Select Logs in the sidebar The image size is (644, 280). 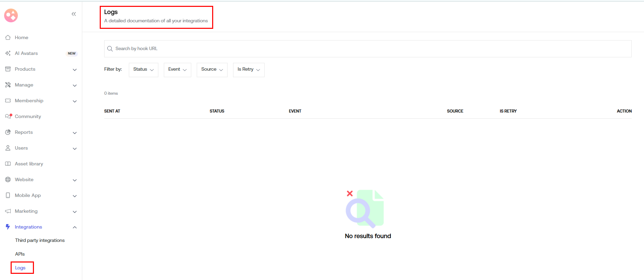coord(20,268)
